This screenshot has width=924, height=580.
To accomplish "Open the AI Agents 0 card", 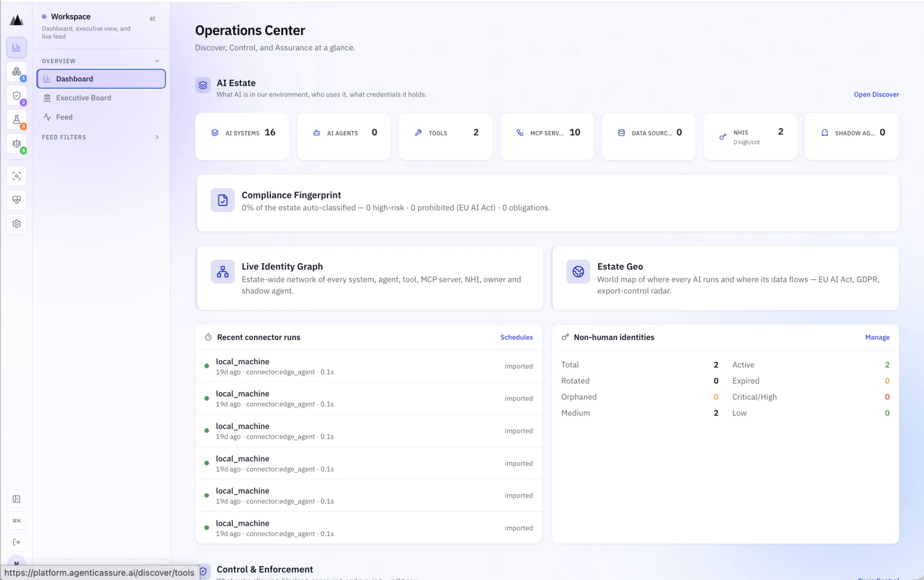I will (344, 136).
